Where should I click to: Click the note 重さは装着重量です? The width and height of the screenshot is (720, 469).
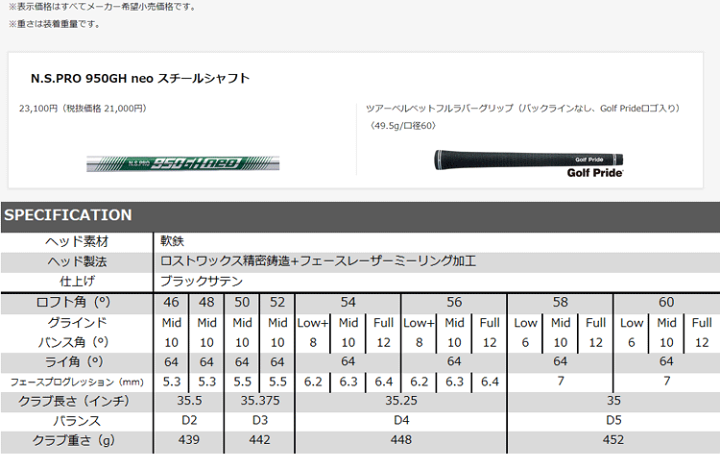coord(55,24)
